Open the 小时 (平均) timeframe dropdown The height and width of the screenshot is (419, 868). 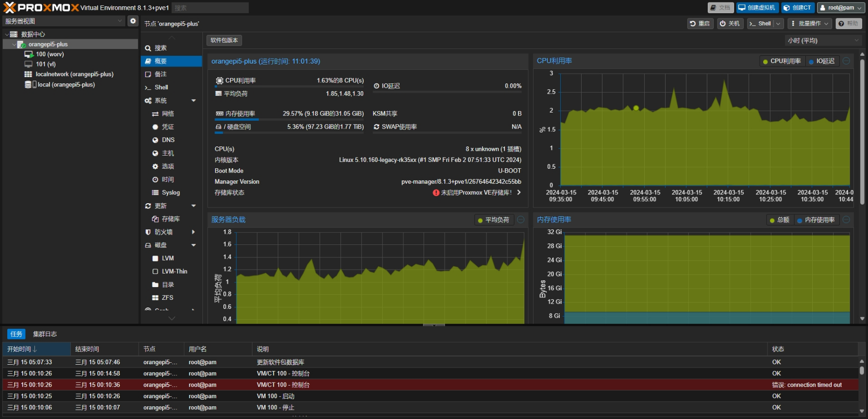(823, 40)
